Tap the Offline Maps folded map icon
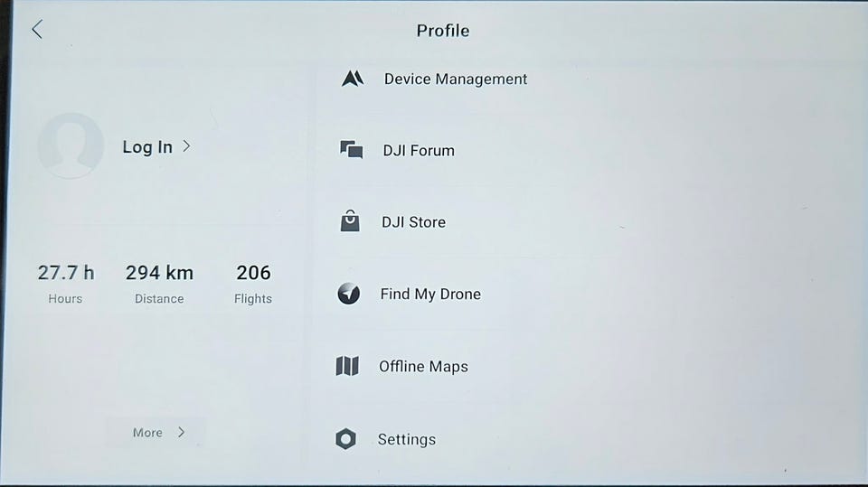The image size is (868, 487). (347, 366)
